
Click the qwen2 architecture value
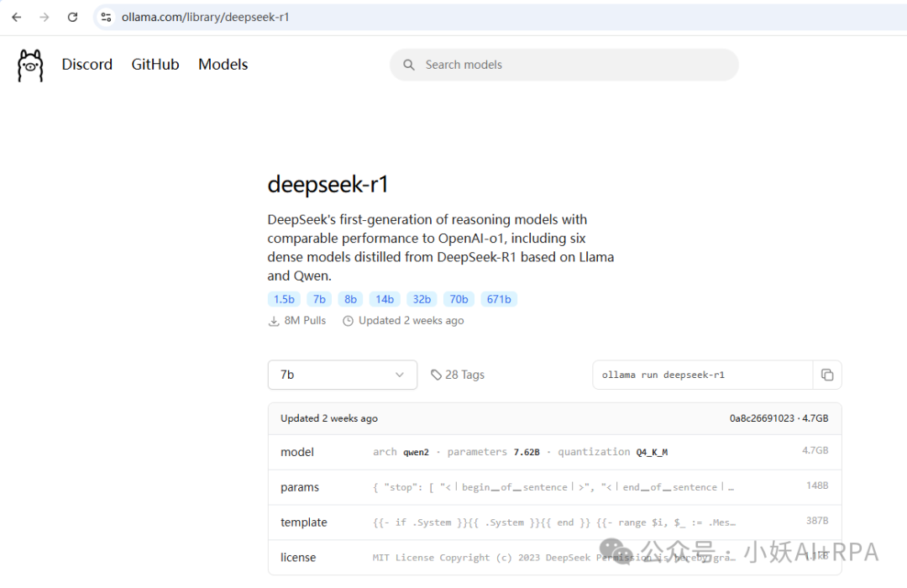[x=416, y=452]
